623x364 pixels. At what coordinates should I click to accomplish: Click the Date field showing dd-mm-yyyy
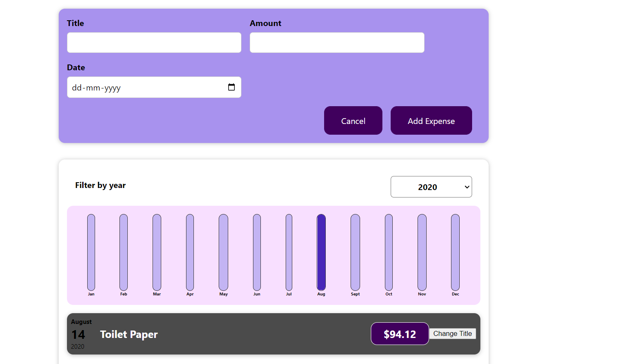pyautogui.click(x=154, y=87)
